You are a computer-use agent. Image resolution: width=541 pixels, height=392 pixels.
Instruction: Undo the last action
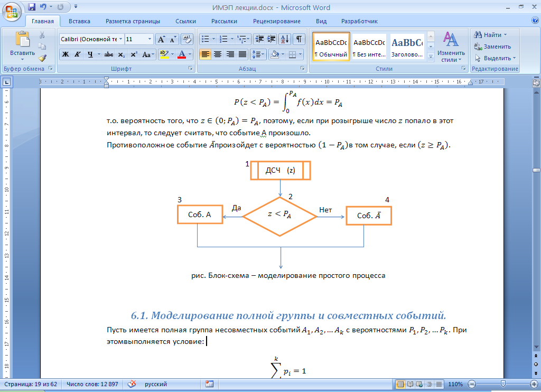(43, 7)
